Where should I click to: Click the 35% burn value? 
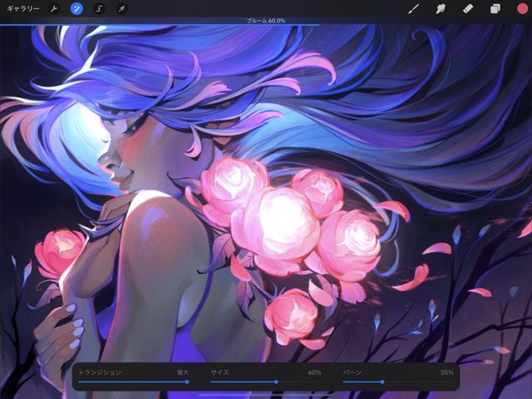tap(446, 372)
